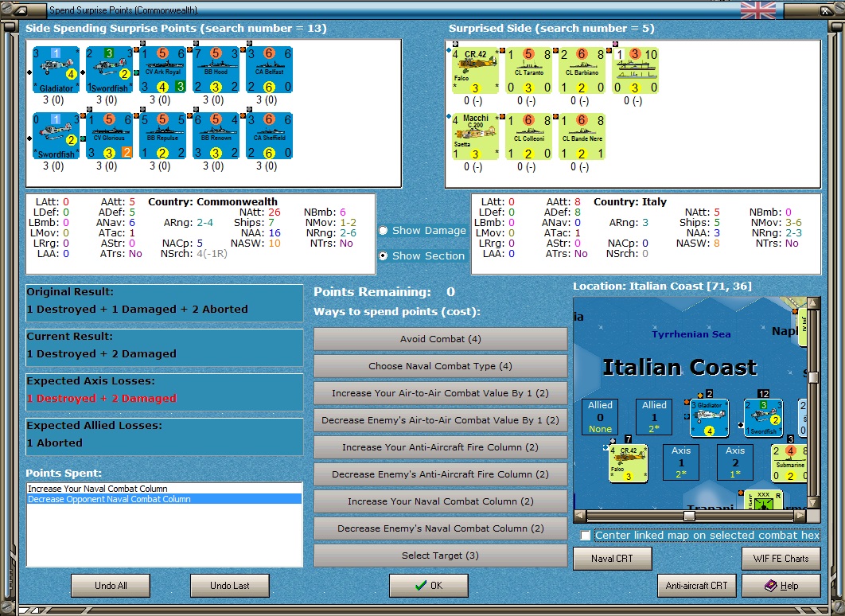Click Decrease Enemy's Air-to-Air Combat Value By 1
Screen dimensions: 845x616
click(x=440, y=420)
